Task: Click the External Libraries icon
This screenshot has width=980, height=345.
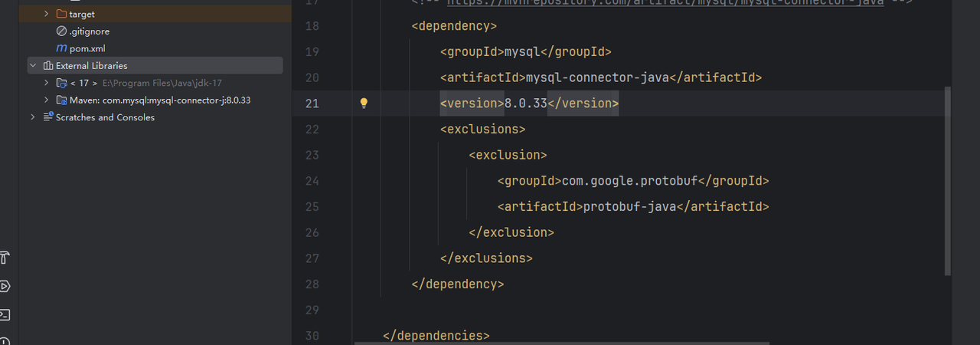Action: (47, 66)
